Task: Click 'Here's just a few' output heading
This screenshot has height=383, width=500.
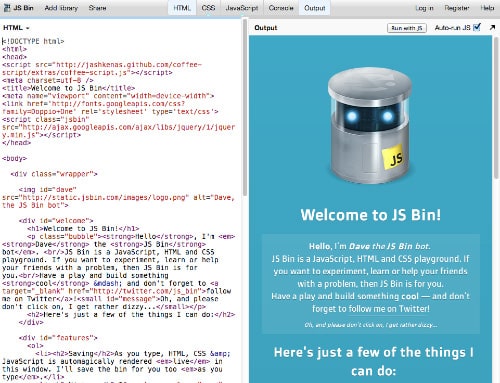Action: pos(373,361)
